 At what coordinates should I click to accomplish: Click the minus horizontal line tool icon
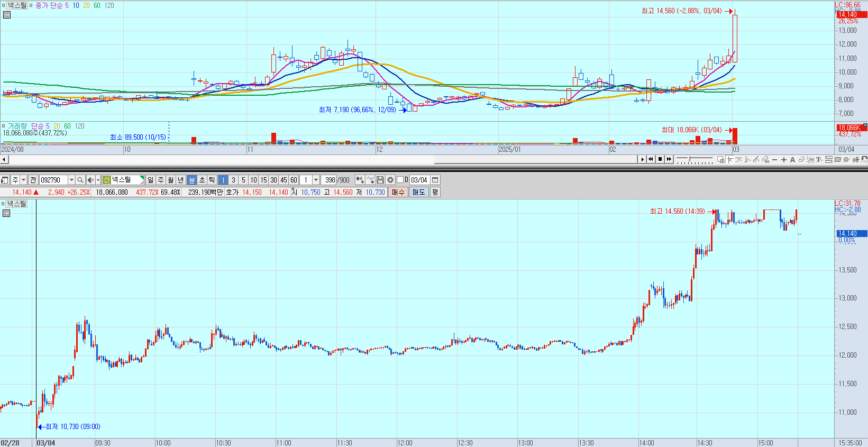pyautogui.click(x=775, y=160)
